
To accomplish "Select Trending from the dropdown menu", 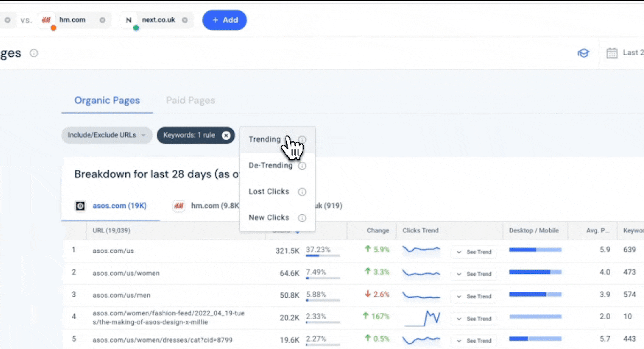I will tap(265, 139).
